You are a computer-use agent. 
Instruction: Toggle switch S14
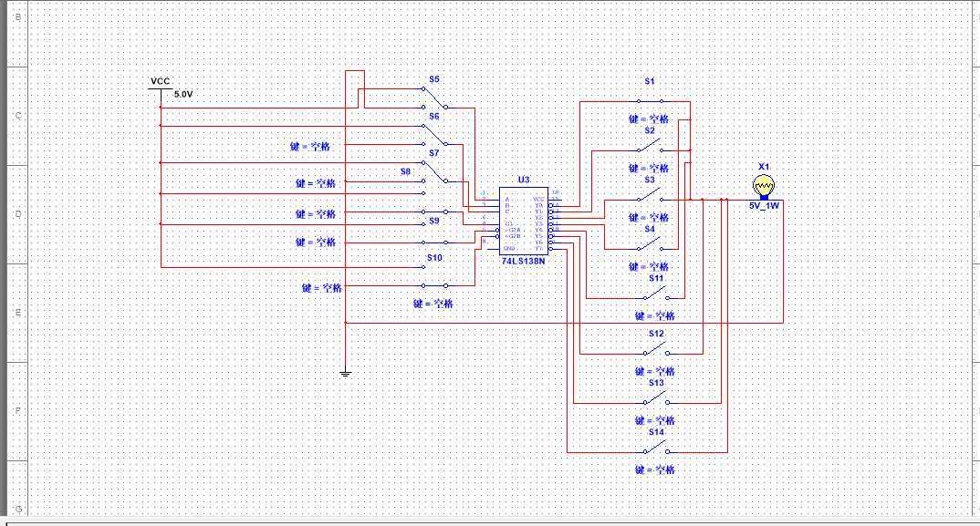coord(656,448)
